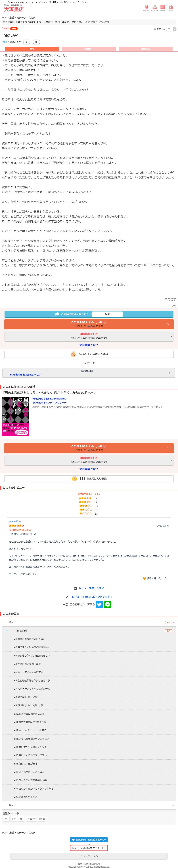
Task: Share this article on Twitter
Action: coord(99,605)
